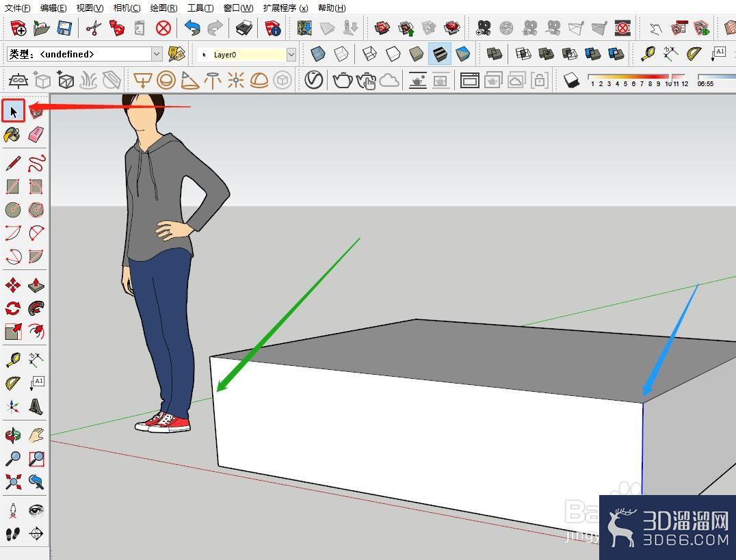Open the V-Ray Asset Editor
Screen dimensions: 736x560
click(313, 80)
